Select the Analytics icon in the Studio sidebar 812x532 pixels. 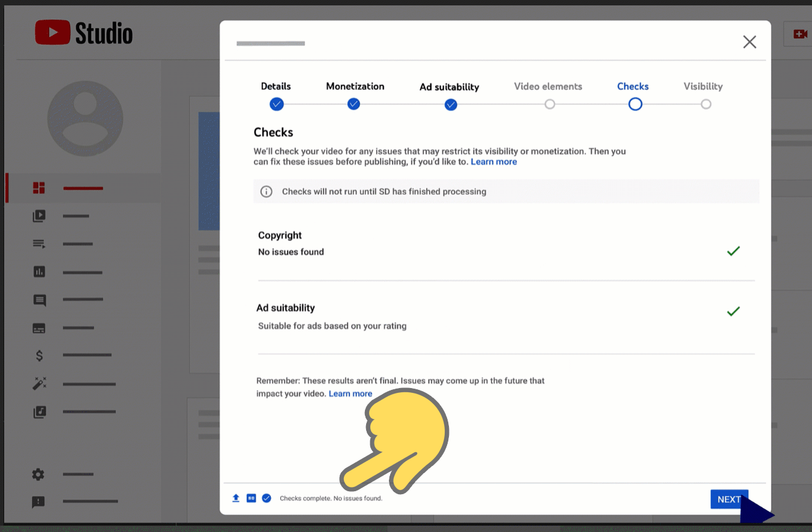click(x=39, y=272)
